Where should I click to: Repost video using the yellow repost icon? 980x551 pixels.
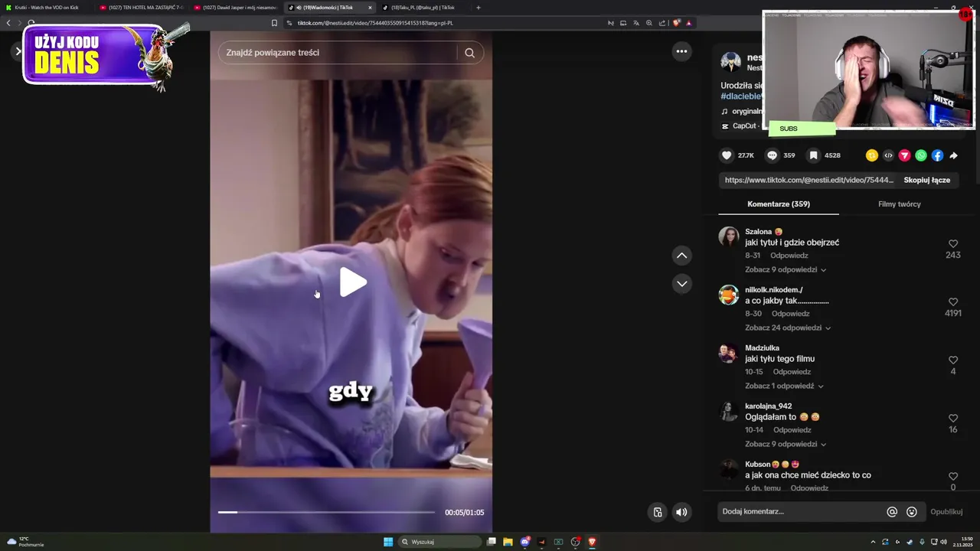coord(871,155)
